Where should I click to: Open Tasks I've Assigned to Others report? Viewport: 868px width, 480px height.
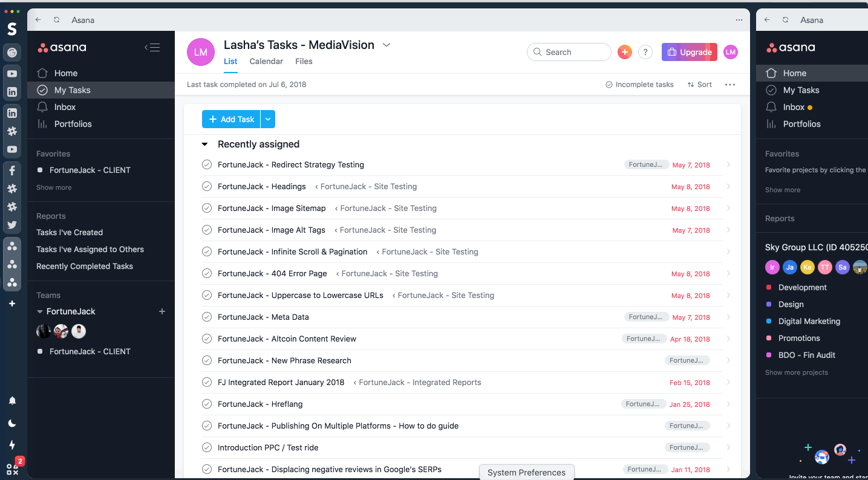pos(90,249)
